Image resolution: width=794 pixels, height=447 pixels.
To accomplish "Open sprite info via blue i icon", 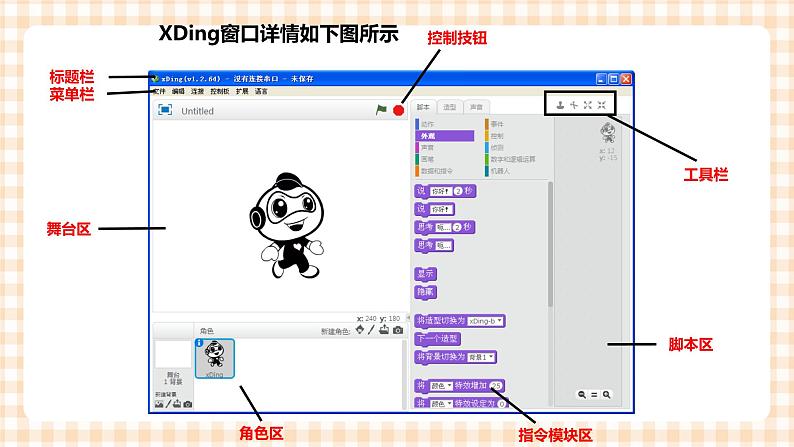I will pyautogui.click(x=199, y=343).
